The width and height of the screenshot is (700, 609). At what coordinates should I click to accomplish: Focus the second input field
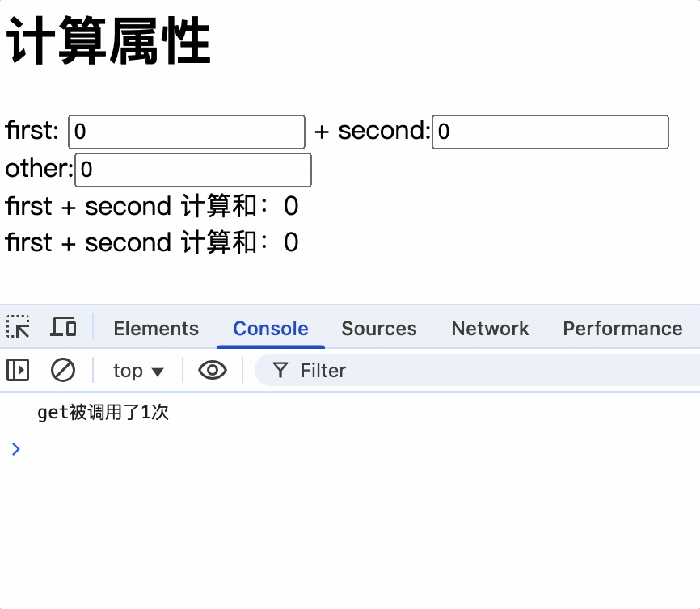pos(550,132)
